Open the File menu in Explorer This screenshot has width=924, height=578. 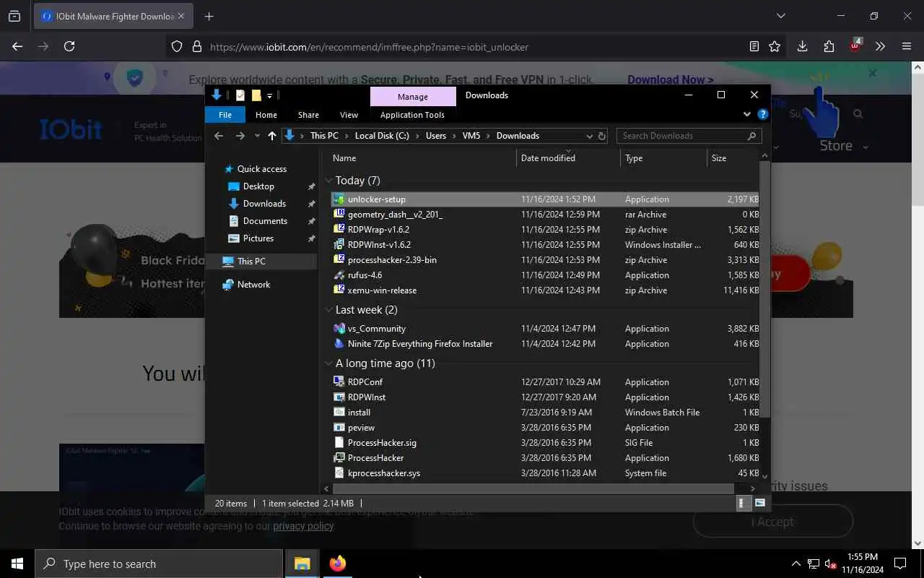[x=225, y=114]
